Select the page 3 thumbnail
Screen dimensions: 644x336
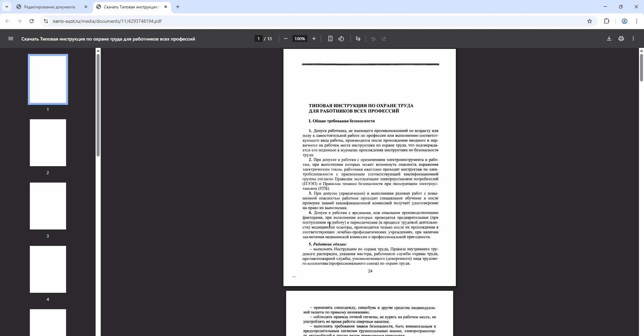[x=48, y=206]
